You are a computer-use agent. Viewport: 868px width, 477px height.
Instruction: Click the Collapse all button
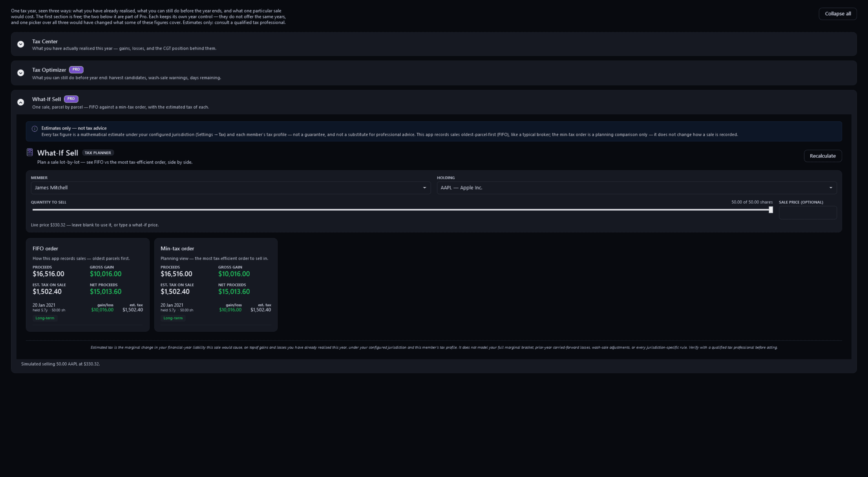coord(838,14)
